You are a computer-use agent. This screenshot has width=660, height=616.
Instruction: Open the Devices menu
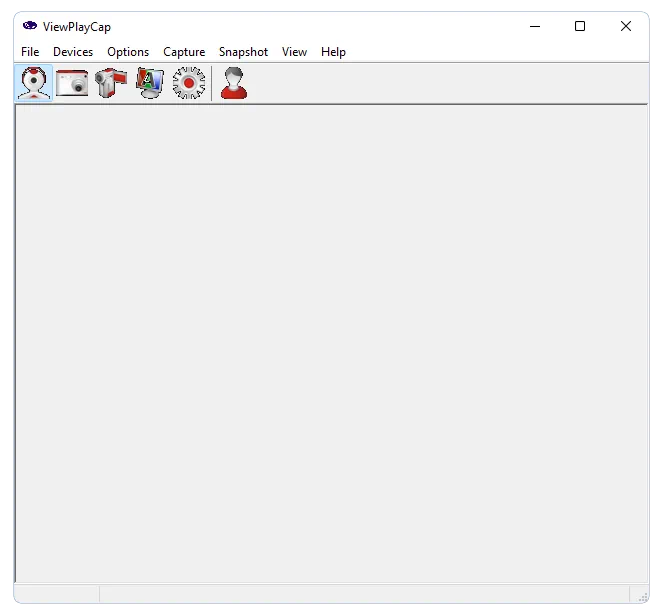pos(73,52)
